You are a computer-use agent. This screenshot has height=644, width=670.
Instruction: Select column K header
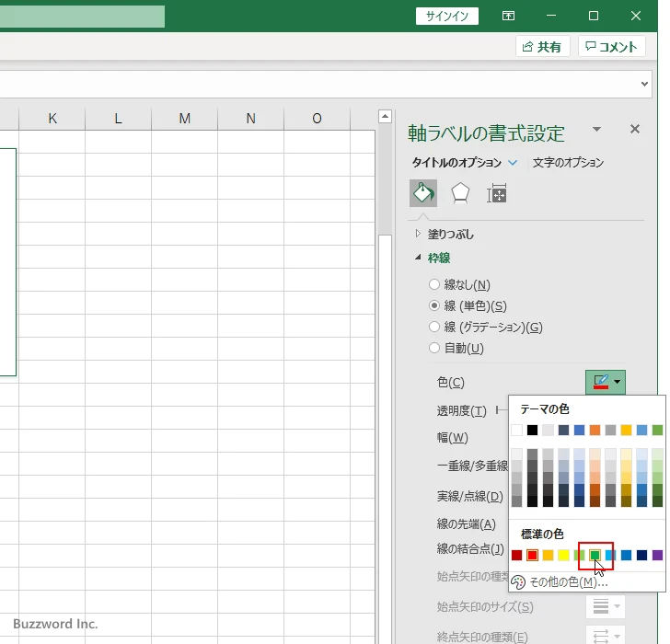[x=52, y=119]
